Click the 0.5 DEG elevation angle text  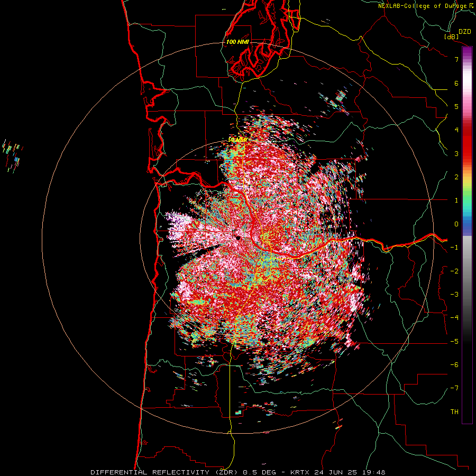pos(260,472)
